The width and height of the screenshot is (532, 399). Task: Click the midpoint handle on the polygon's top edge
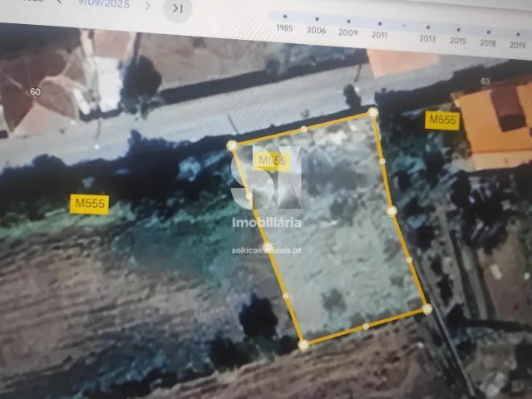pos(304,129)
